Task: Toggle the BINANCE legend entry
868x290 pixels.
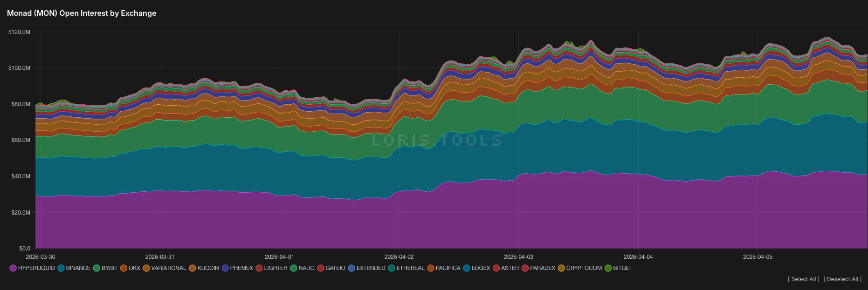Action: click(61, 268)
